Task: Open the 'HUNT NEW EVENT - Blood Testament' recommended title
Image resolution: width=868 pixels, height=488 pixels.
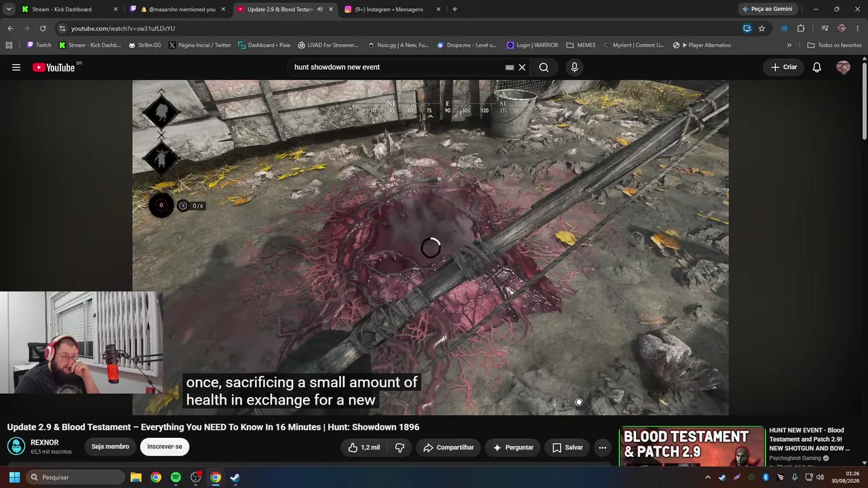Action: pyautogui.click(x=810, y=439)
